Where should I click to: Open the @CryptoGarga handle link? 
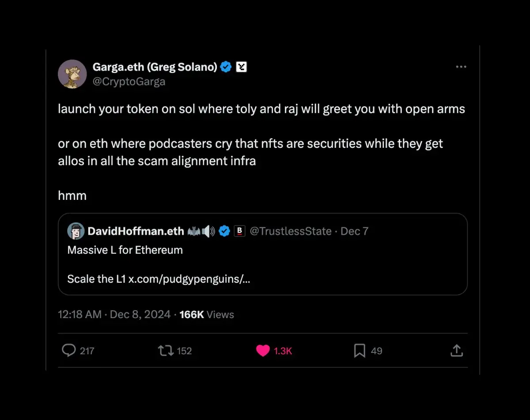[x=129, y=82]
